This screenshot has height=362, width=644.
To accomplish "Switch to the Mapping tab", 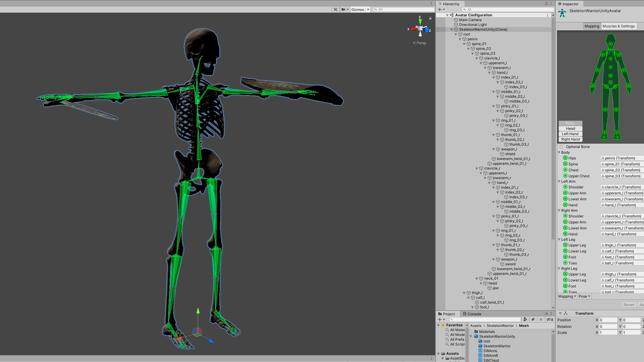I will [592, 26].
